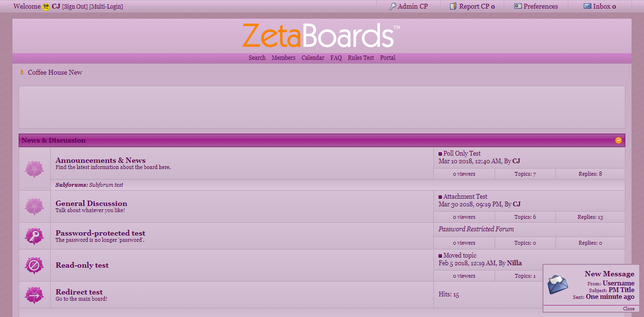Collapse the News & Discussion category
This screenshot has height=317, width=644.
(x=619, y=140)
